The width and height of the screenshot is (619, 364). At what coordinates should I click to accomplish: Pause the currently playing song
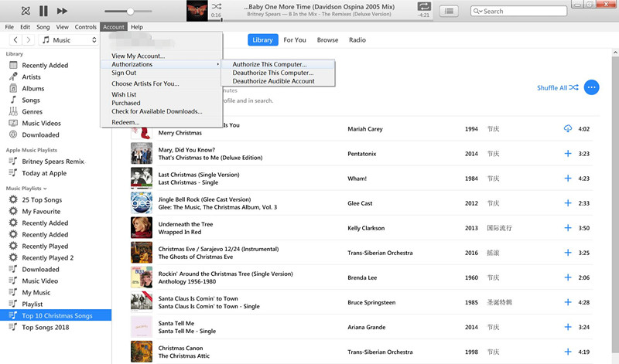(43, 11)
